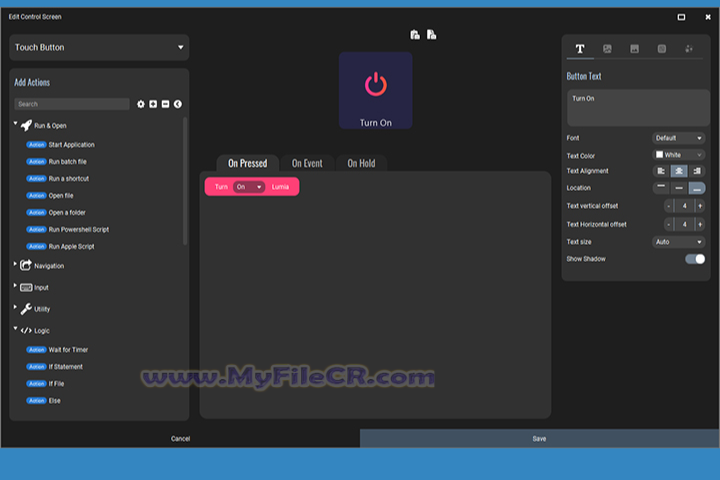The height and width of the screenshot is (480, 720).
Task: Click the Button Text field containing Turn On
Action: pos(638,108)
